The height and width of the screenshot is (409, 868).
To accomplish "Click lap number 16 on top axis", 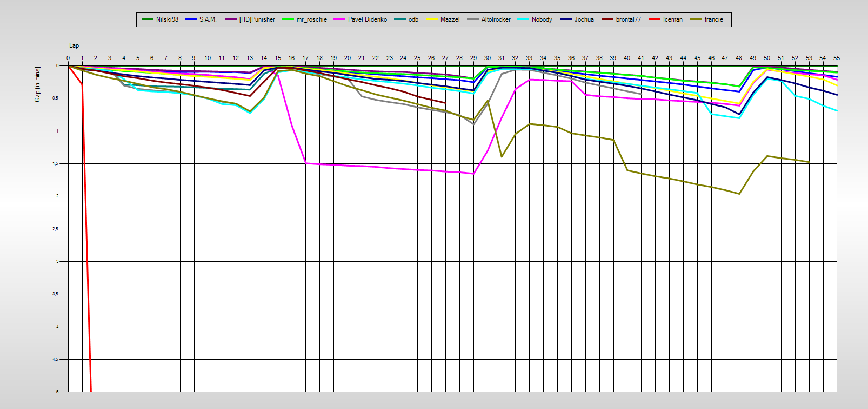I will tap(292, 58).
